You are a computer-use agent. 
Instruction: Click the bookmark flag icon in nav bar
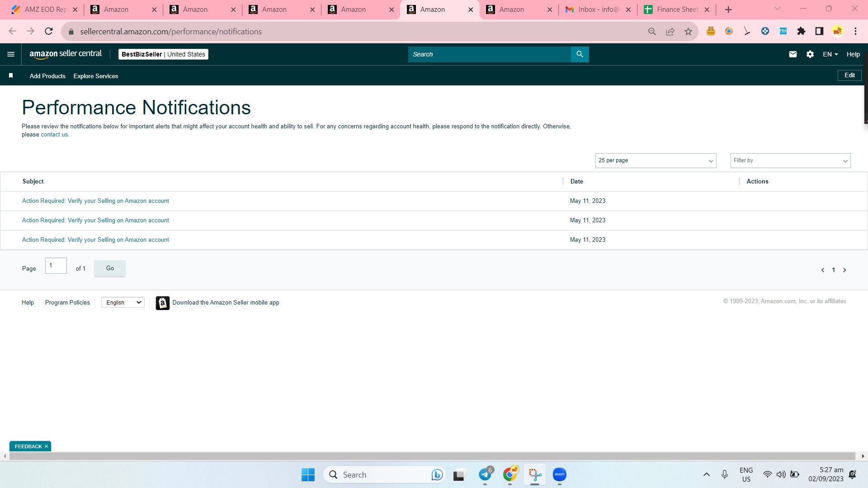11,76
